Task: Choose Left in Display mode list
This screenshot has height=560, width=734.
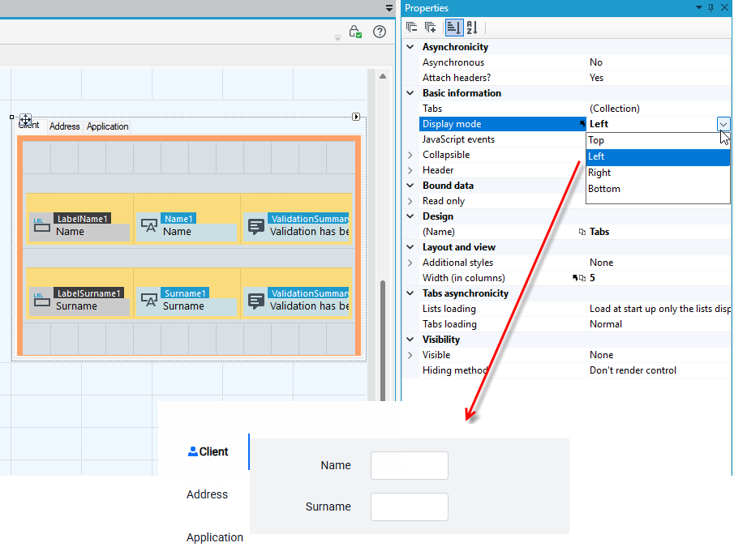Action: click(x=658, y=156)
